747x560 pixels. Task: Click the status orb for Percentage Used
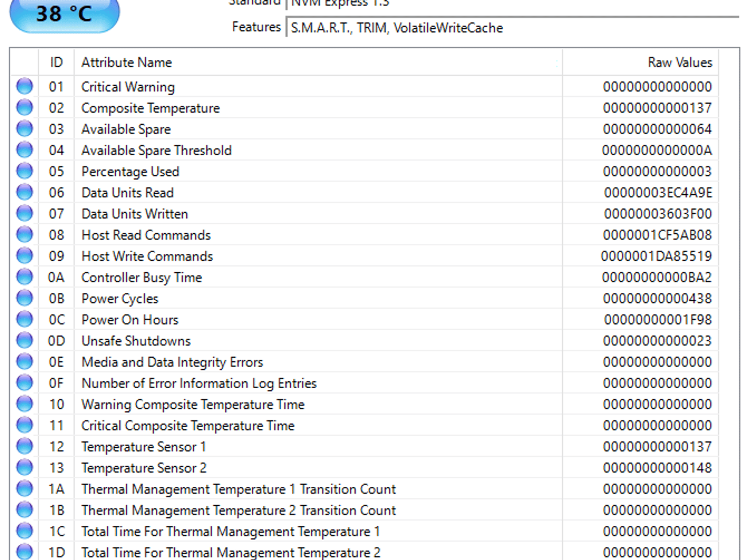pyautogui.click(x=25, y=171)
